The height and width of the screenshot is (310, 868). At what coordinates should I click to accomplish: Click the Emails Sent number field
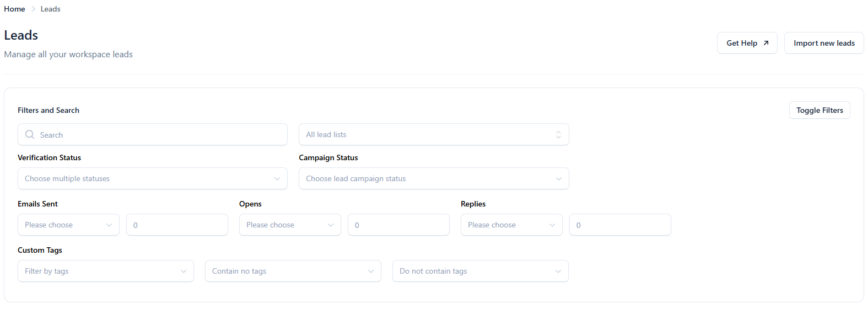point(177,225)
